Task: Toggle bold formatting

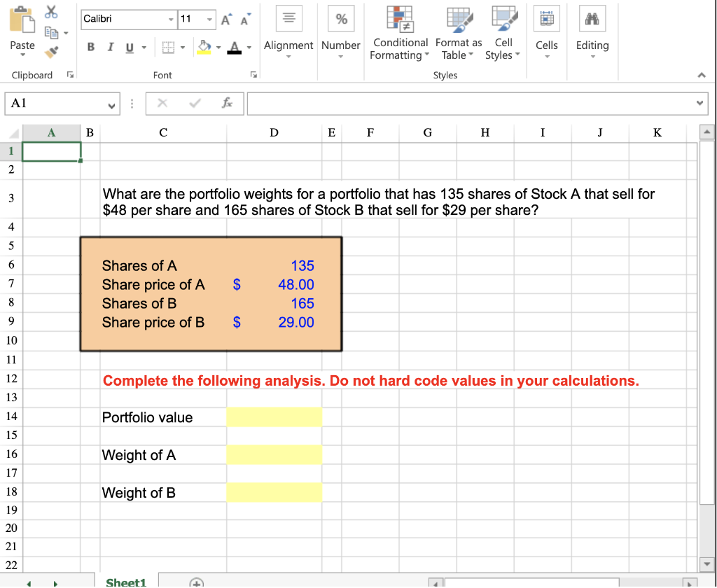Action: point(90,45)
